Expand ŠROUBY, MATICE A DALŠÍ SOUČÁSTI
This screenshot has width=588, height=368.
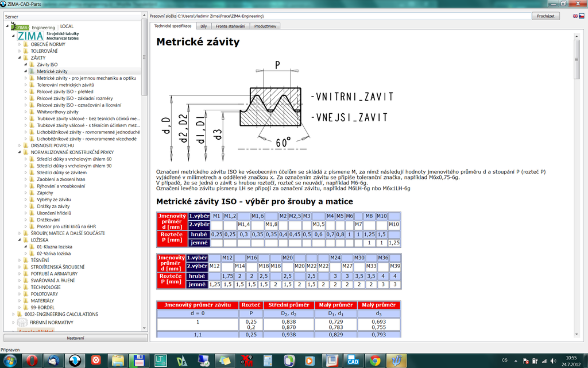pos(20,233)
